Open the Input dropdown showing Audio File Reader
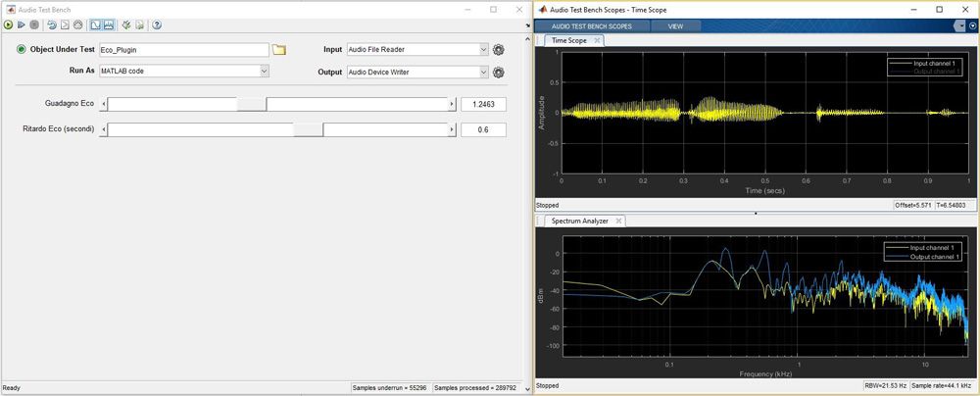The height and width of the screenshot is (396, 980). (x=483, y=50)
